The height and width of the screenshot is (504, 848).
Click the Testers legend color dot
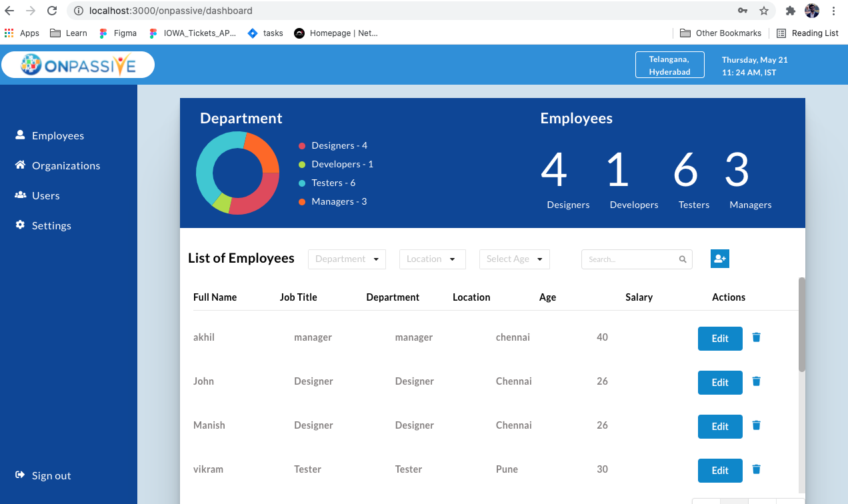pyautogui.click(x=302, y=182)
